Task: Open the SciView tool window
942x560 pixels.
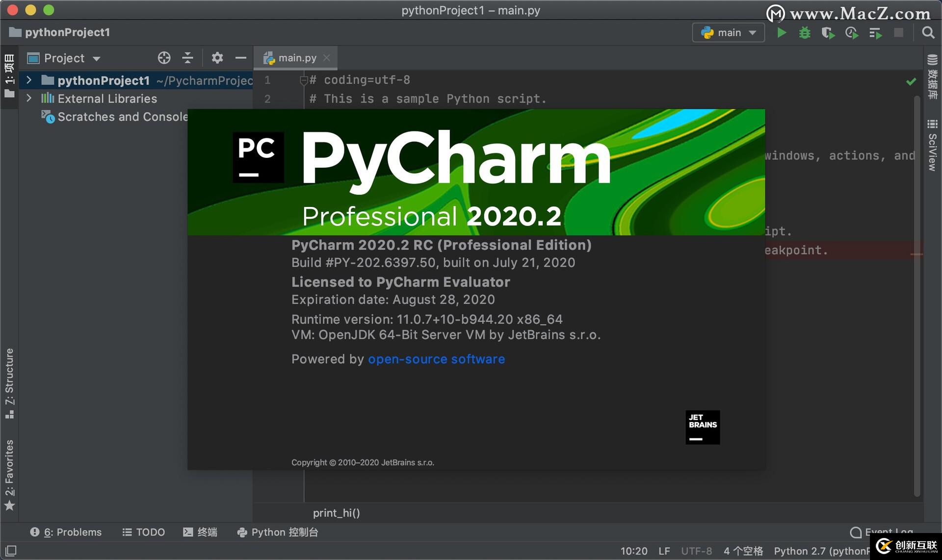Action: (x=932, y=145)
